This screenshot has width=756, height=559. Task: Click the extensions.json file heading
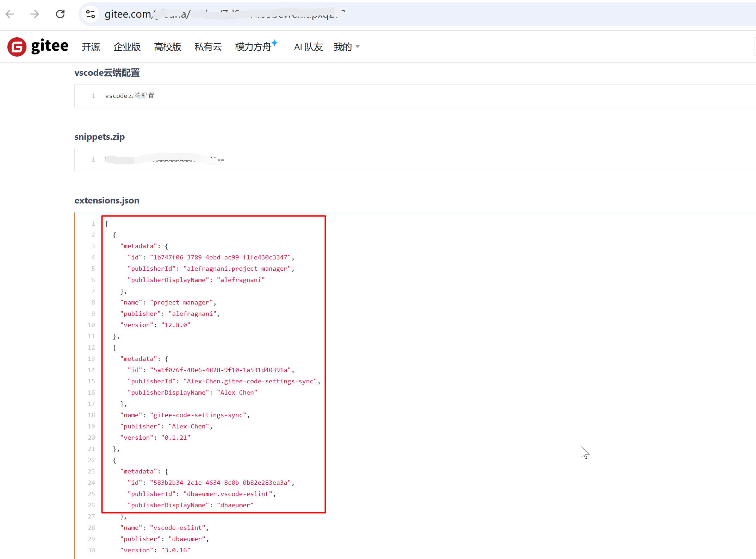(x=107, y=201)
